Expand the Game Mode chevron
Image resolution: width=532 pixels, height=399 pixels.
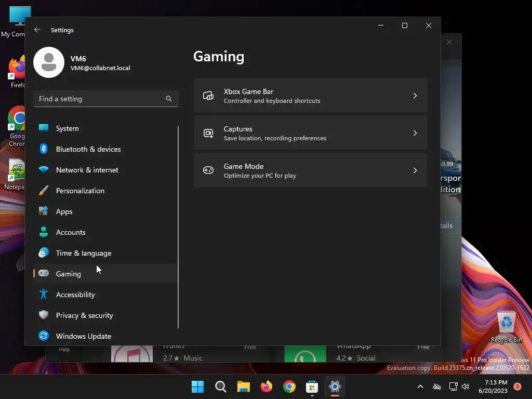(x=415, y=170)
